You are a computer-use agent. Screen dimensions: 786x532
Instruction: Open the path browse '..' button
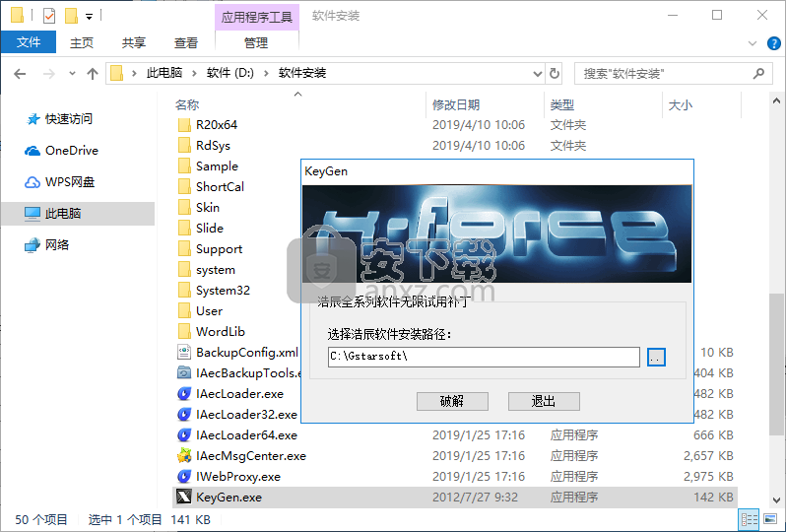click(656, 357)
